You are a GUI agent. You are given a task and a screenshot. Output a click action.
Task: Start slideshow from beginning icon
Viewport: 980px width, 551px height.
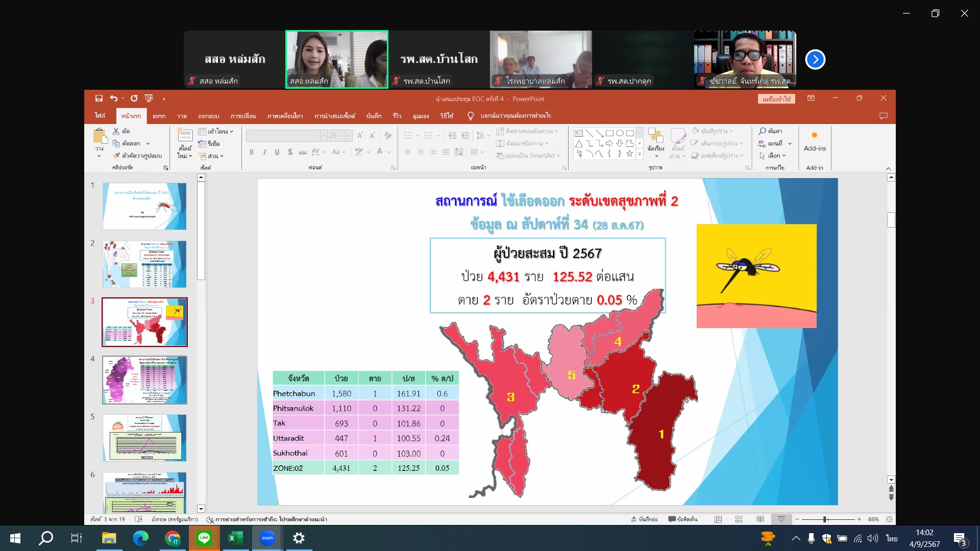coord(149,98)
